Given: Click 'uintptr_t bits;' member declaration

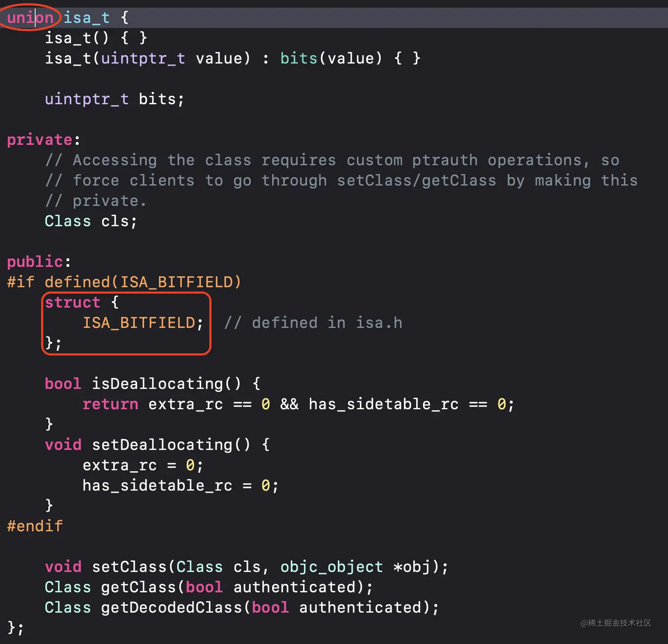Looking at the screenshot, I should tap(114, 99).
